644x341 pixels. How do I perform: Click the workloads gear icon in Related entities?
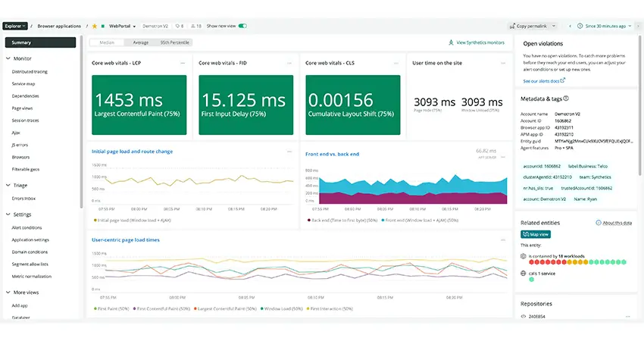tap(524, 256)
